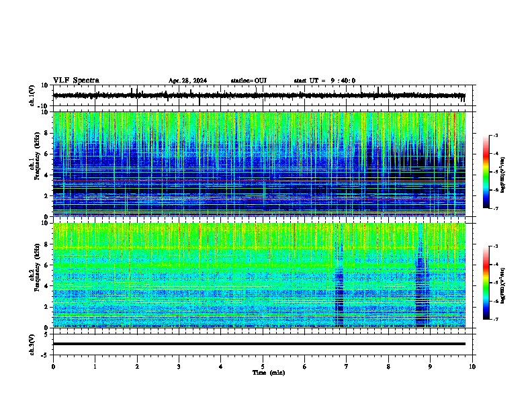Viewport: 532px width, 411px height.
Task: Click the log(PSD) label beside ch.2 color bar
Action: pos(502,285)
